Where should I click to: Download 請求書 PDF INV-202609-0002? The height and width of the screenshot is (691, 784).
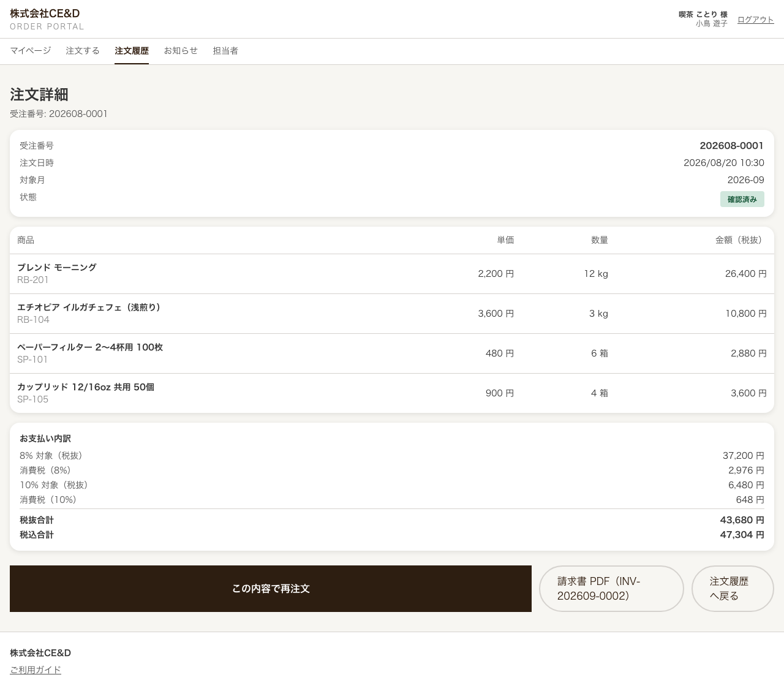coord(611,589)
